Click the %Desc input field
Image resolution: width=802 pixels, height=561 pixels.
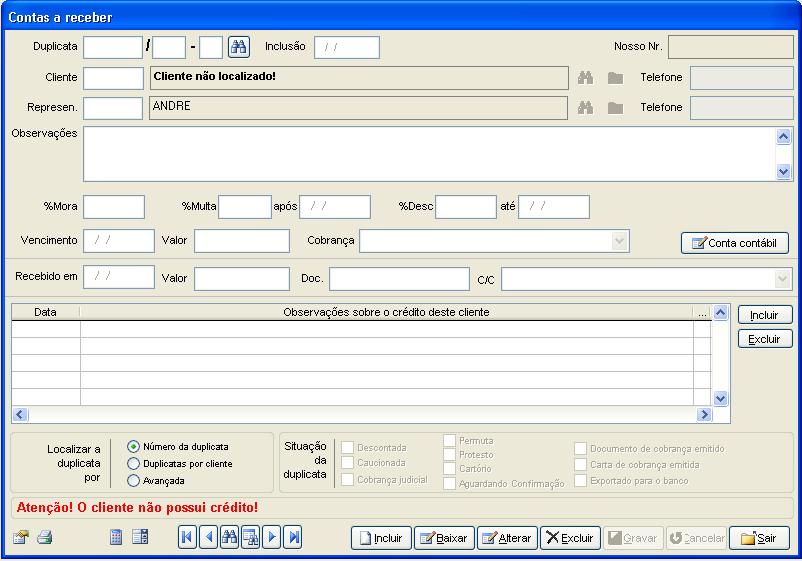465,207
